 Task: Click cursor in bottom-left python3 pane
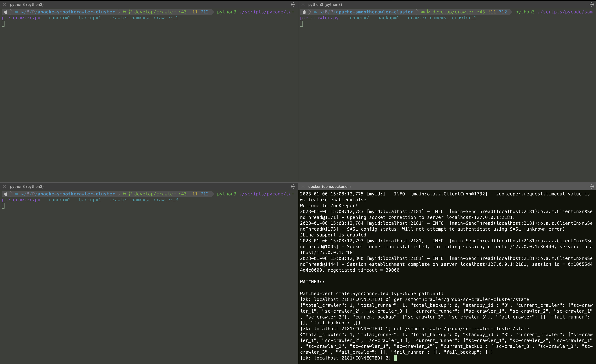pos(3,206)
